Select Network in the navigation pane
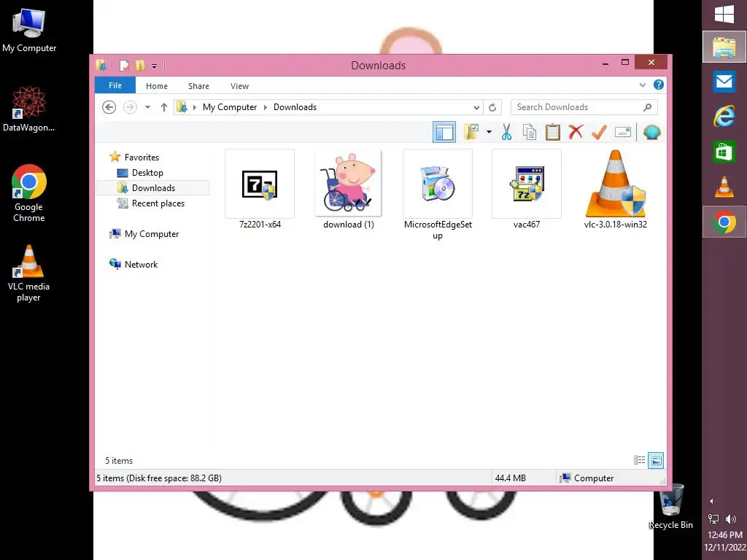The image size is (747, 560). (141, 264)
